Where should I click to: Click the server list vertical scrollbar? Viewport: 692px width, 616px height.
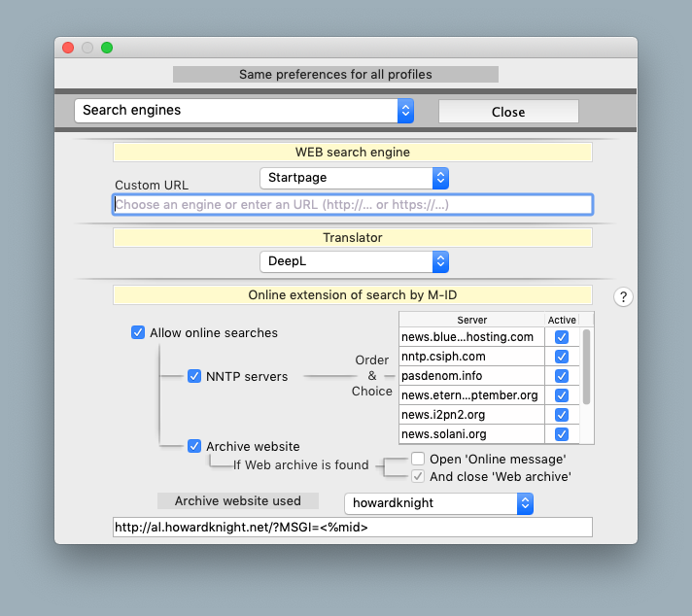(x=587, y=369)
